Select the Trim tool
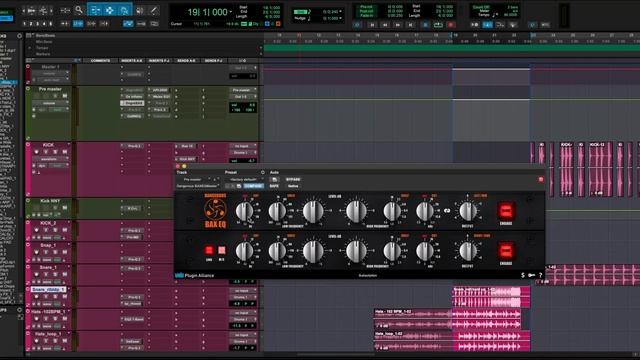The width and height of the screenshot is (640, 360). tap(95, 10)
